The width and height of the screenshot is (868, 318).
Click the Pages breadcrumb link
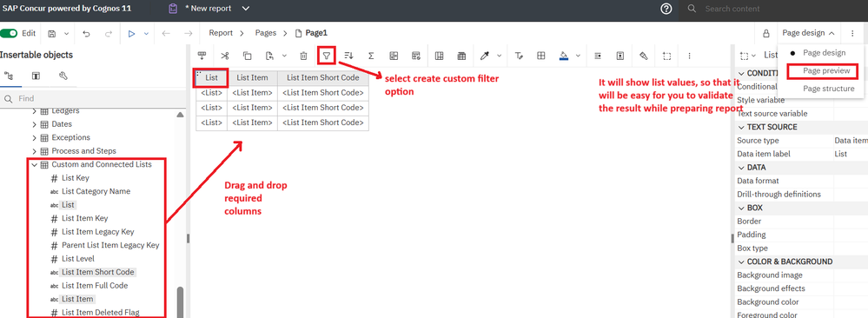[265, 33]
